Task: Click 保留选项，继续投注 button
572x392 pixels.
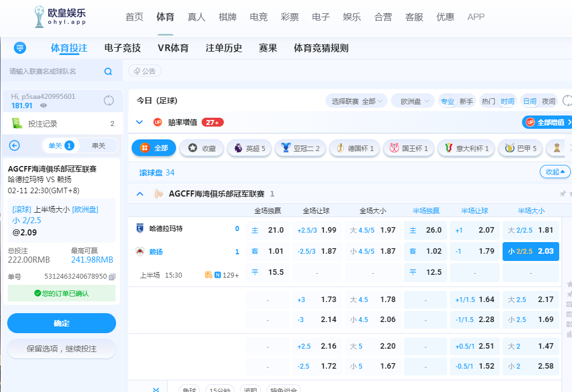Action: pos(62,349)
